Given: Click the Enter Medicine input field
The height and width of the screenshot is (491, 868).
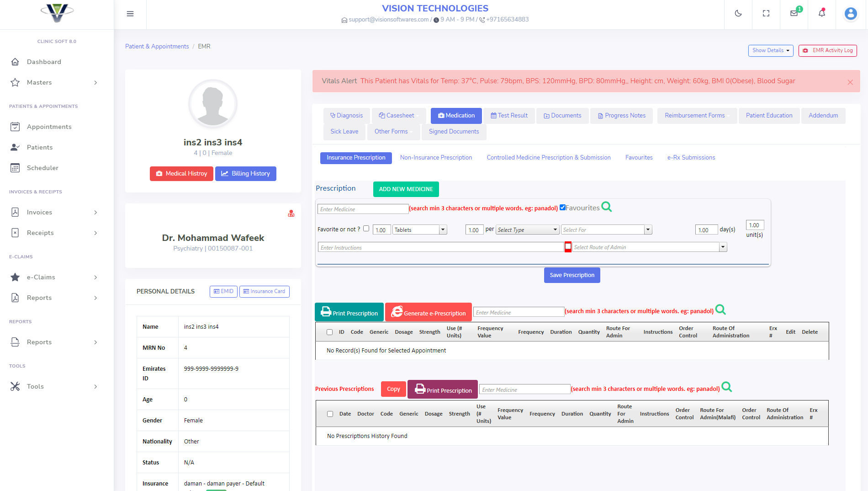Looking at the screenshot, I should 363,208.
